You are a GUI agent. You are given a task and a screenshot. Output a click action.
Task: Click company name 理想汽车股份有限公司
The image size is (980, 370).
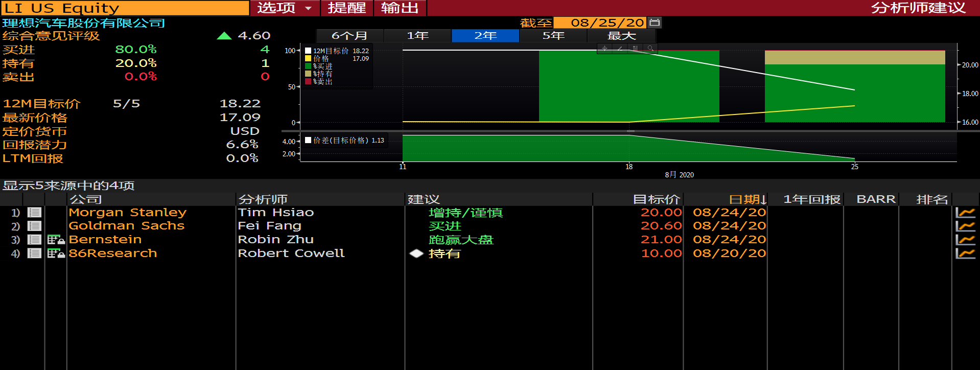84,23
